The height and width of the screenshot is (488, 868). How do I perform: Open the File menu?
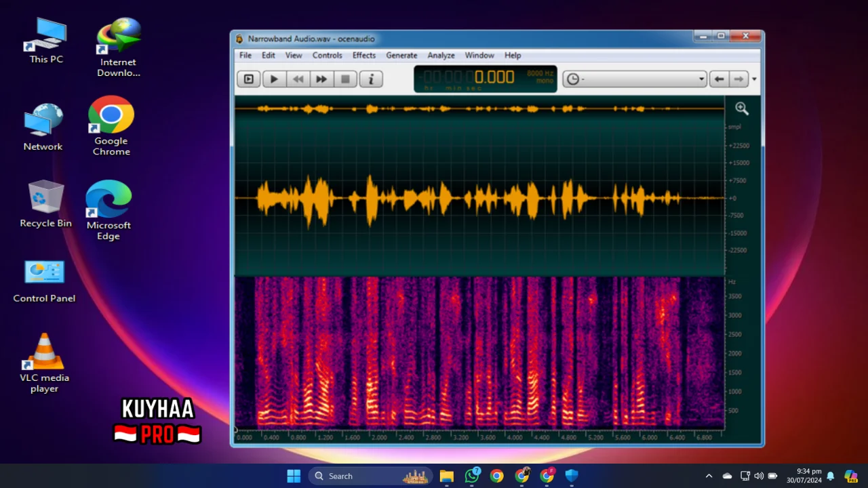click(x=245, y=56)
